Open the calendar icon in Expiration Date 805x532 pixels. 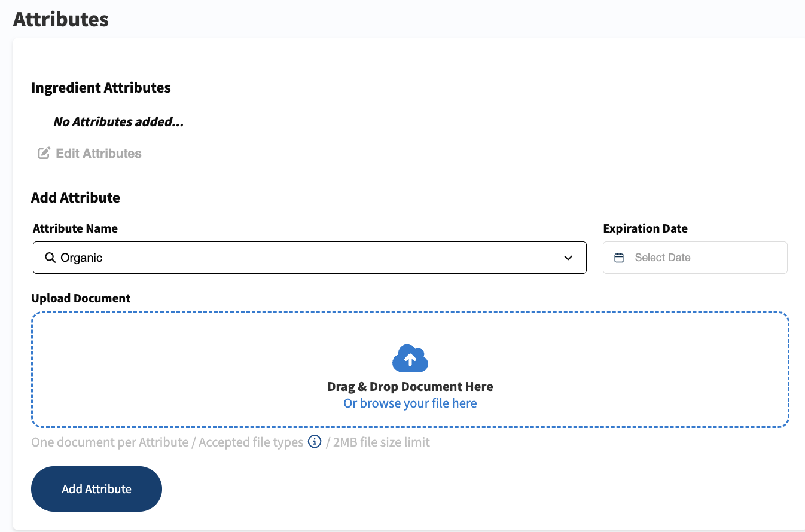click(619, 258)
